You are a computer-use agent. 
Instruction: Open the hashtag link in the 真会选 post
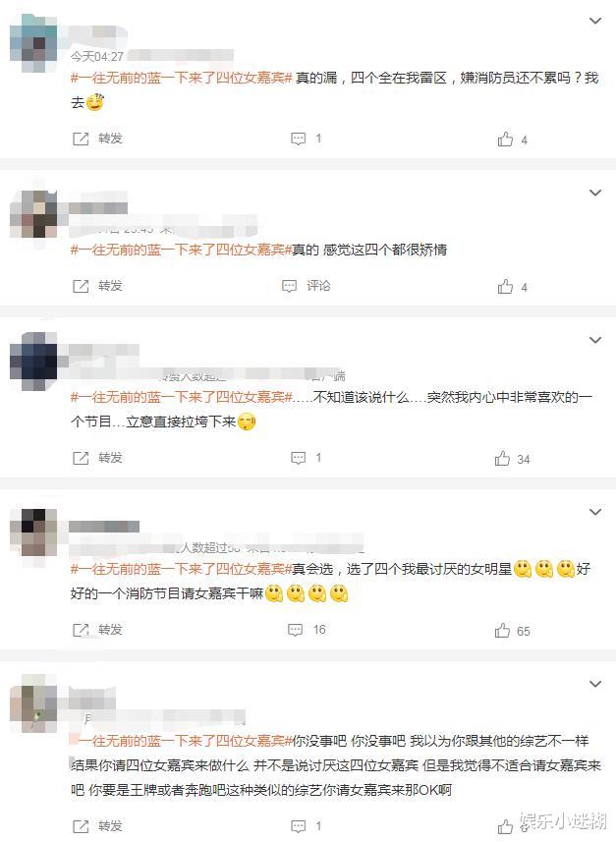181,569
